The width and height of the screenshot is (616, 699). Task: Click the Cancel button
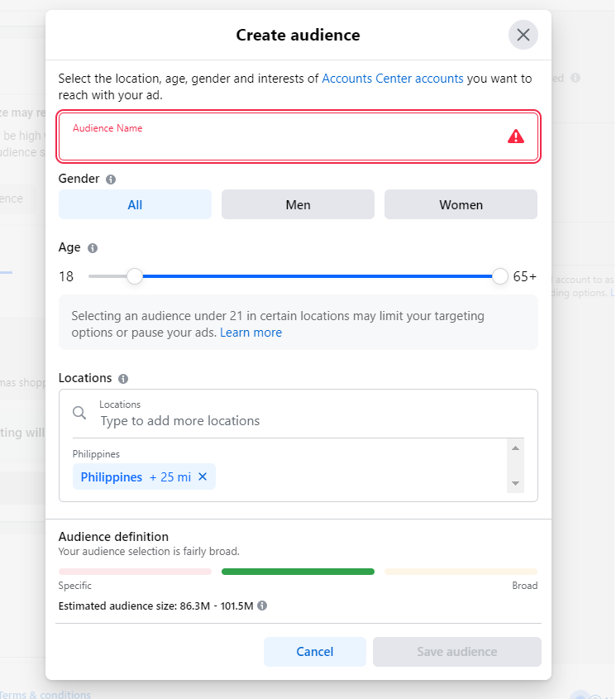(x=315, y=652)
